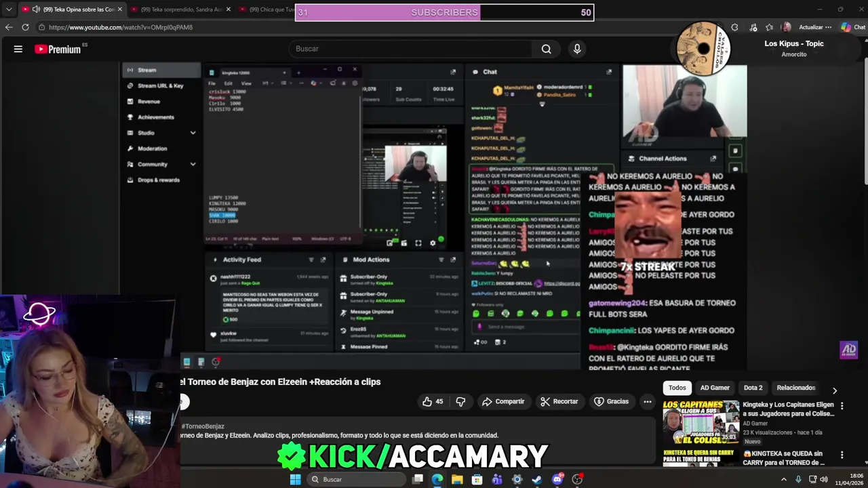This screenshot has width=868, height=488.
Task: Open the YouTube guide hamburger menu
Action: (18, 49)
